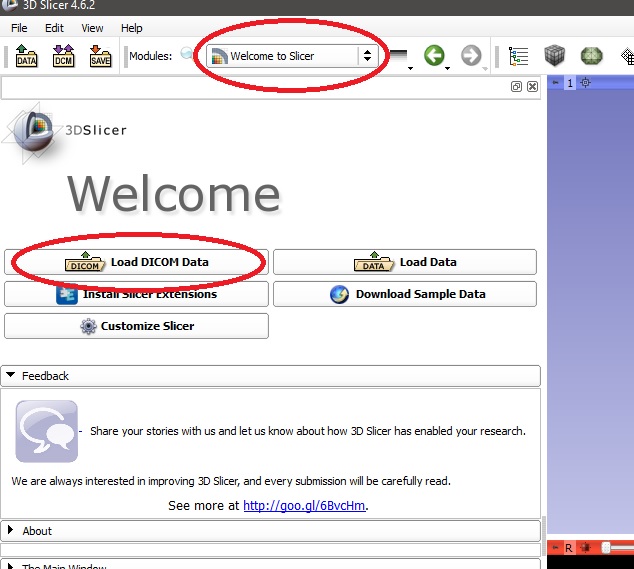Image resolution: width=634 pixels, height=569 pixels.
Task: Float the module panel via undock button
Action: click(517, 87)
